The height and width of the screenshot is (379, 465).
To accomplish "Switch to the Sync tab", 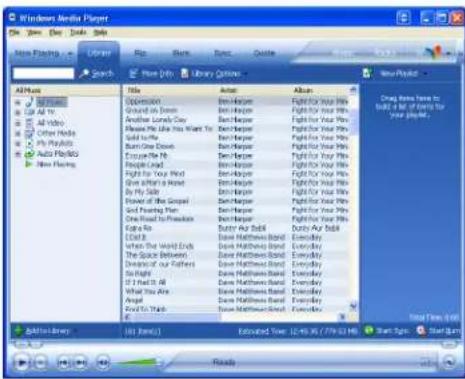I will pyautogui.click(x=222, y=53).
